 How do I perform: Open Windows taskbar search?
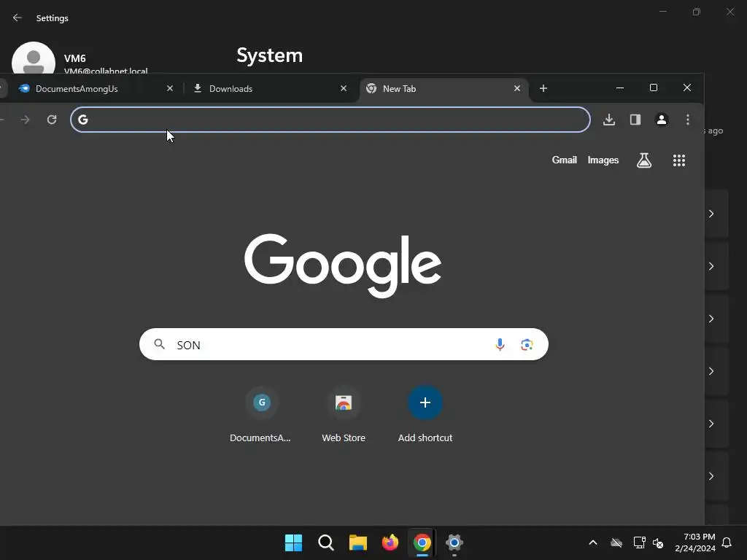[x=326, y=542]
